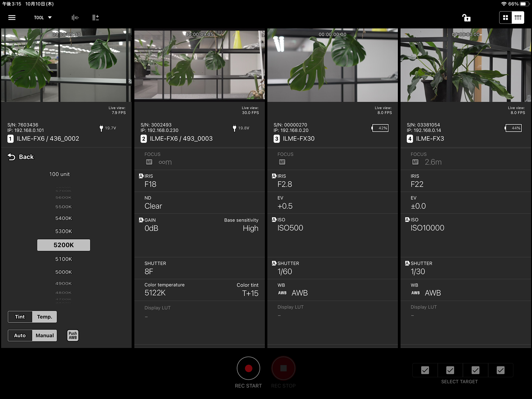Uncheck the fourth SELECT TARGET checkbox
This screenshot has width=532, height=399.
(x=500, y=370)
